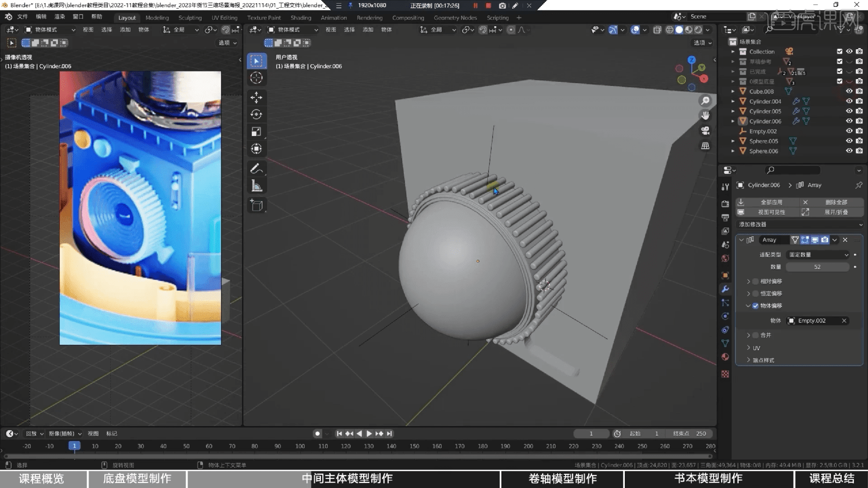Screen dimensions: 868x488
Task: Switch perspective/orthographic grid icon
Action: (705, 145)
